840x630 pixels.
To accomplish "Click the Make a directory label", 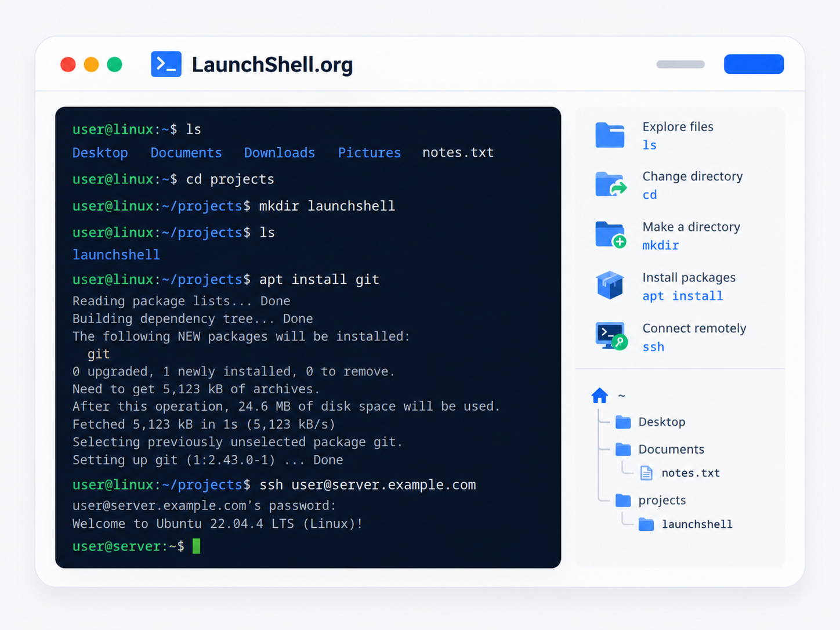I will (x=691, y=227).
